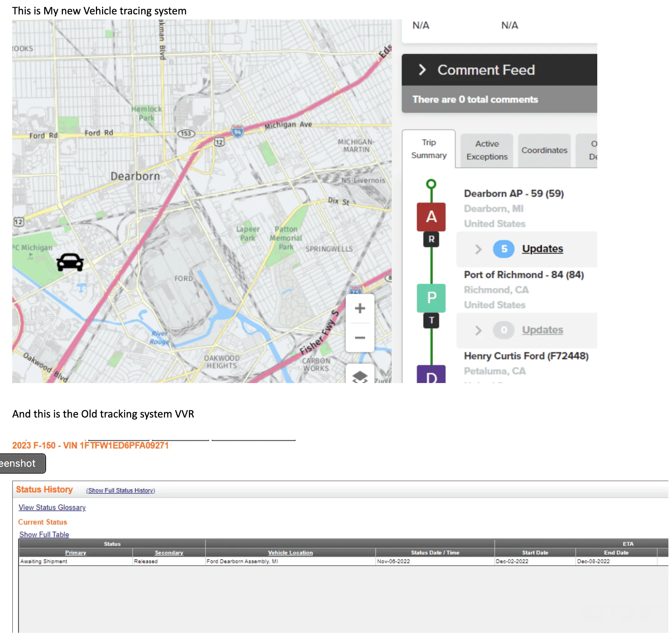Click the green route start circle marker
The image size is (672, 641).
(431, 184)
